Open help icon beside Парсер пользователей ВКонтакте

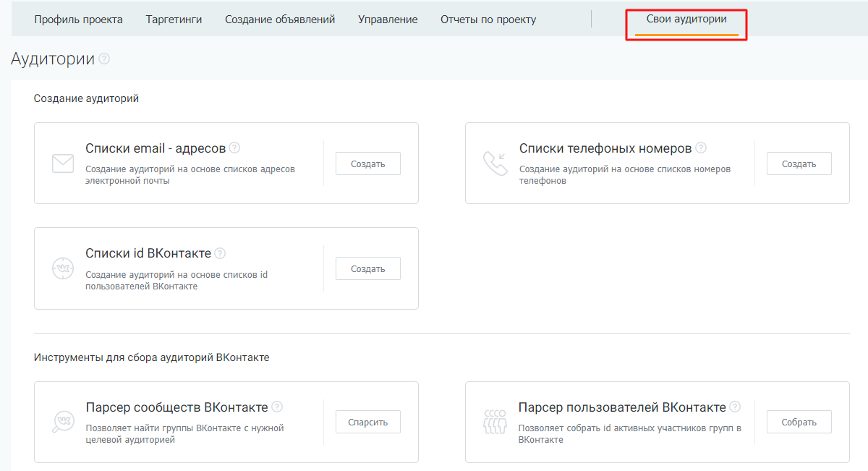tap(735, 407)
